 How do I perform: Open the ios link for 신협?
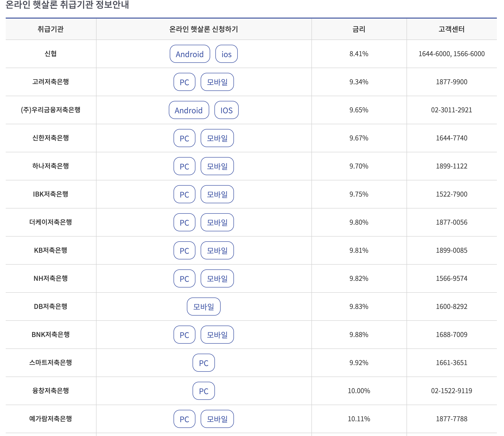(226, 54)
